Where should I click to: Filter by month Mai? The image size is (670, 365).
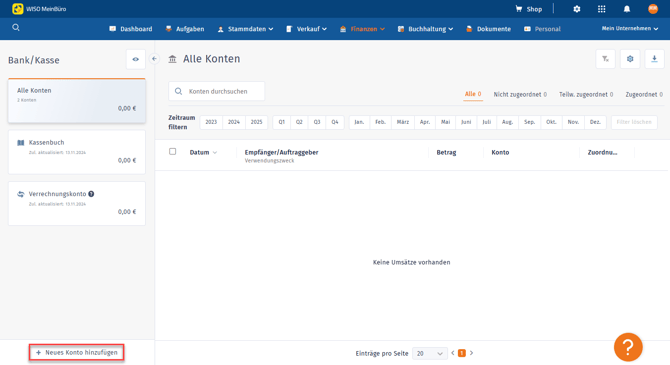point(445,122)
